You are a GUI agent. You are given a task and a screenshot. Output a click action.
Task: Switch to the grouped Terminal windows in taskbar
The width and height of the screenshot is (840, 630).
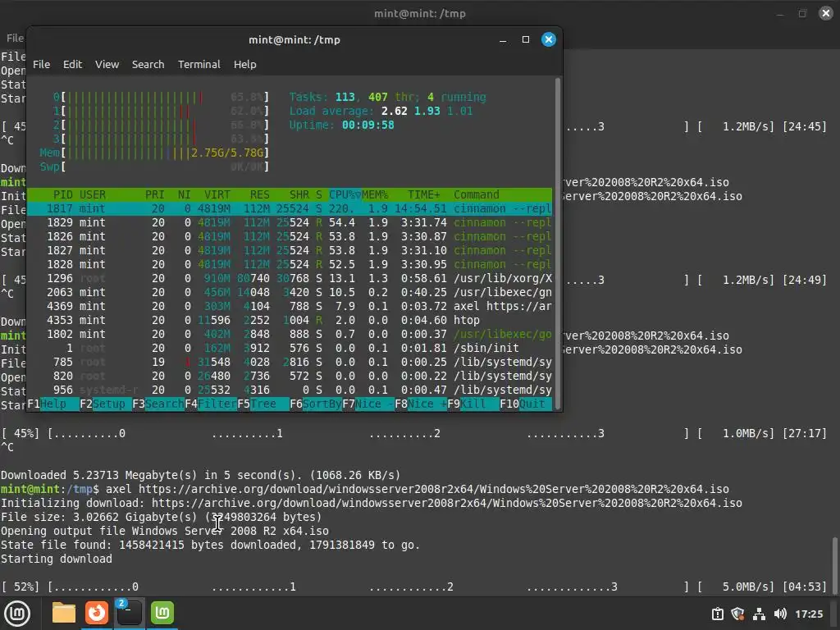click(x=129, y=614)
